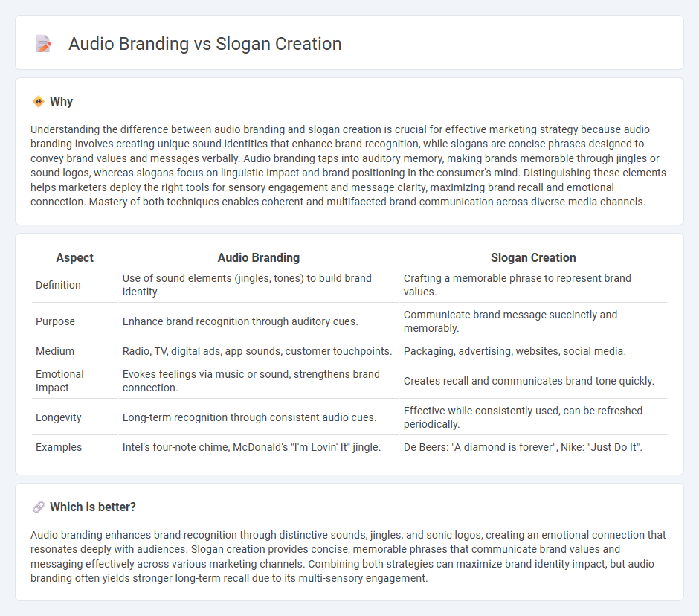Click cell 'Intel's four-note chime, McDonald's jingle'
The image size is (699, 616).
click(259, 447)
